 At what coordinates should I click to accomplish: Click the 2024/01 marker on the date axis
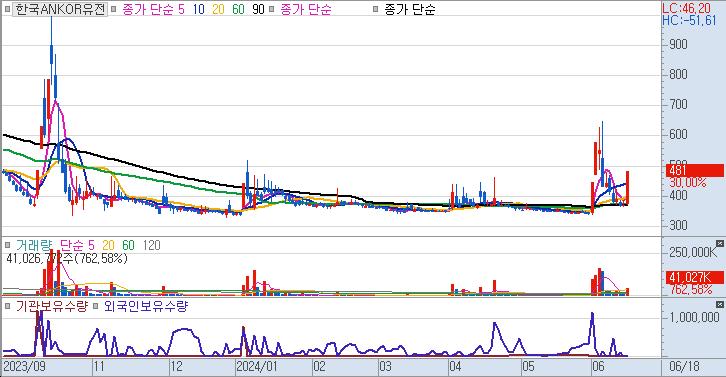(257, 367)
